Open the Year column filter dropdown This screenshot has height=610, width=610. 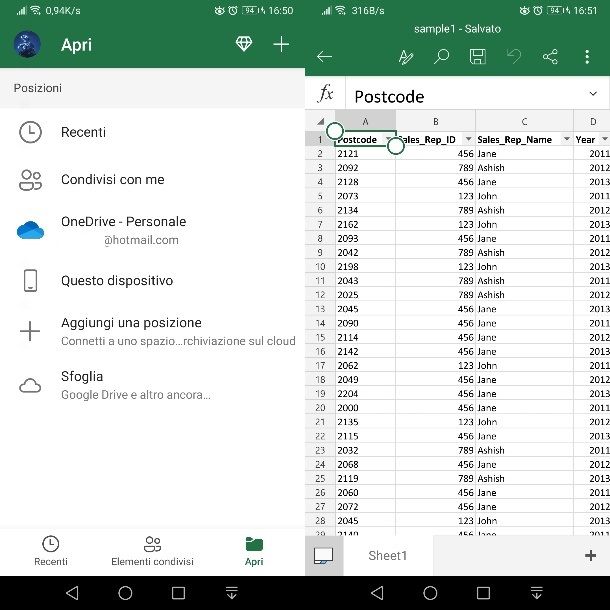point(604,139)
